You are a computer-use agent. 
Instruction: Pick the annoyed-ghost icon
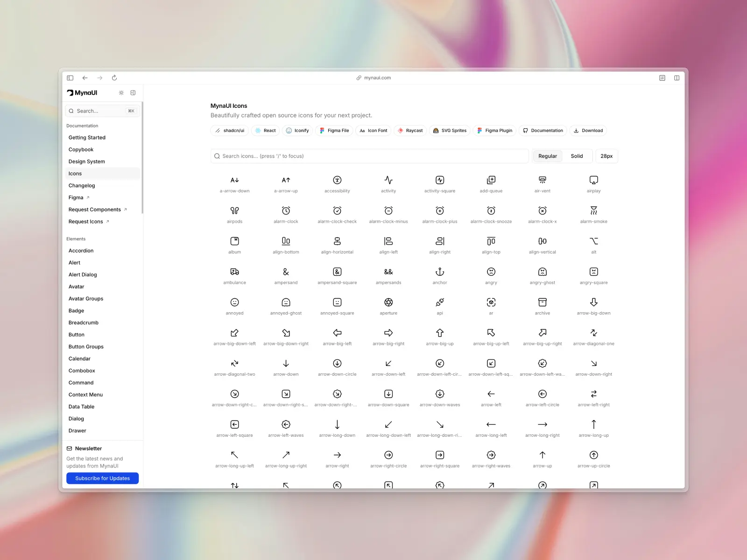pyautogui.click(x=286, y=302)
